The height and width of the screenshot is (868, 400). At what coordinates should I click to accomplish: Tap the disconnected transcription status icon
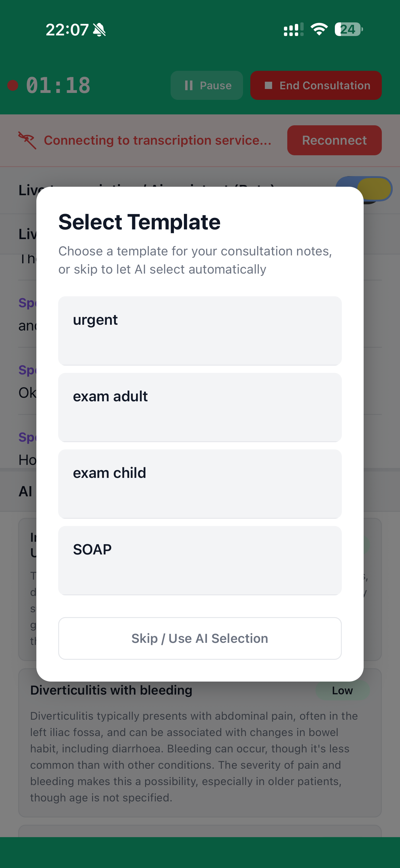(27, 140)
